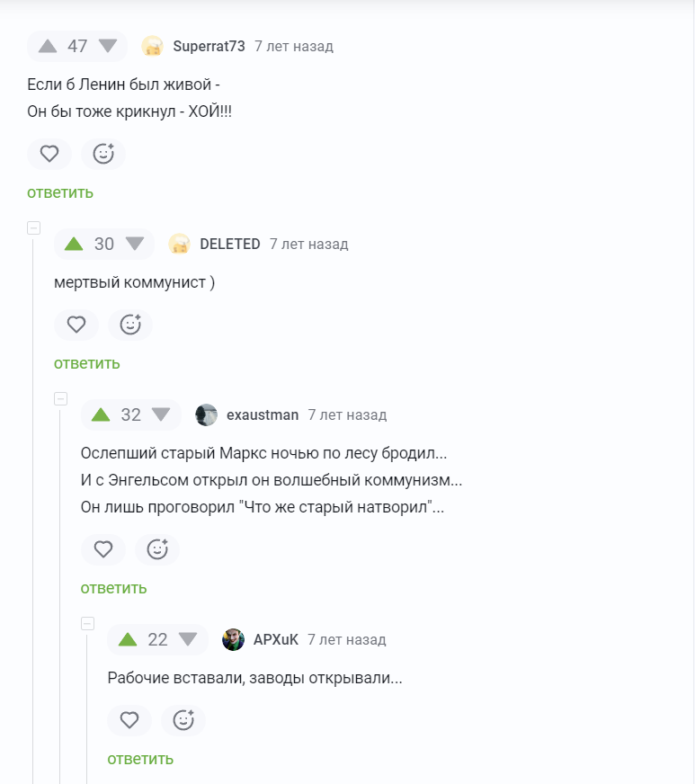Reply to exaustman's comment
This screenshot has height=784, width=695.
(x=113, y=588)
